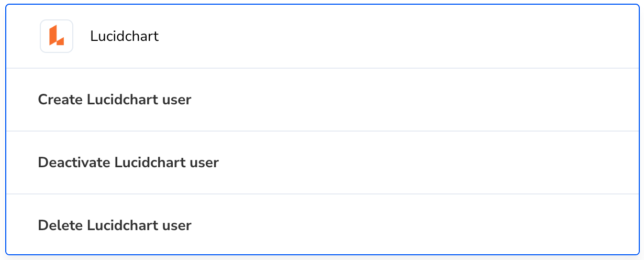Click the "Deactivate Lucidchart user" text
Viewport: 644px width, 260px height.
pos(128,162)
